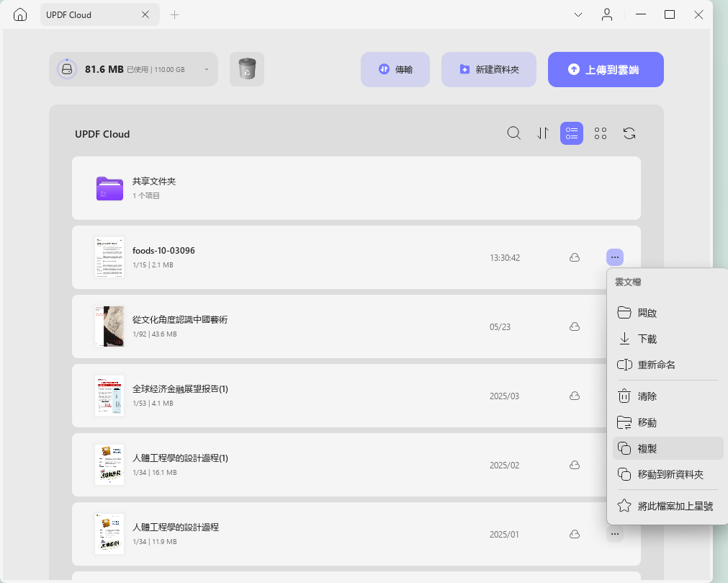The height and width of the screenshot is (583, 728).
Task: Open the title bar dropdown chevron
Action: point(578,15)
